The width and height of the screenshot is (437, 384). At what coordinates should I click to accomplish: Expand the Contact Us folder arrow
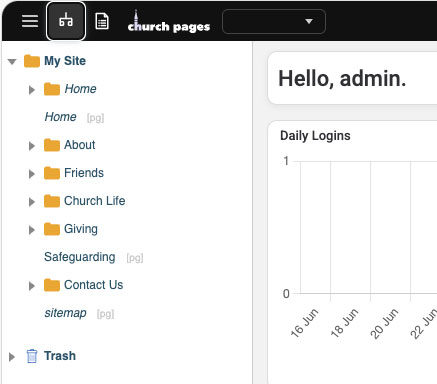tap(32, 286)
